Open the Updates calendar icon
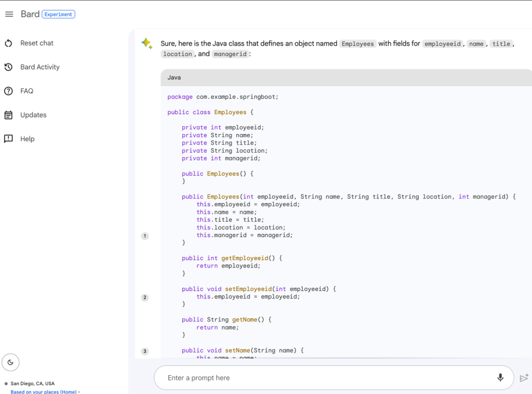Viewport: 532px width, 394px height. 8,115
